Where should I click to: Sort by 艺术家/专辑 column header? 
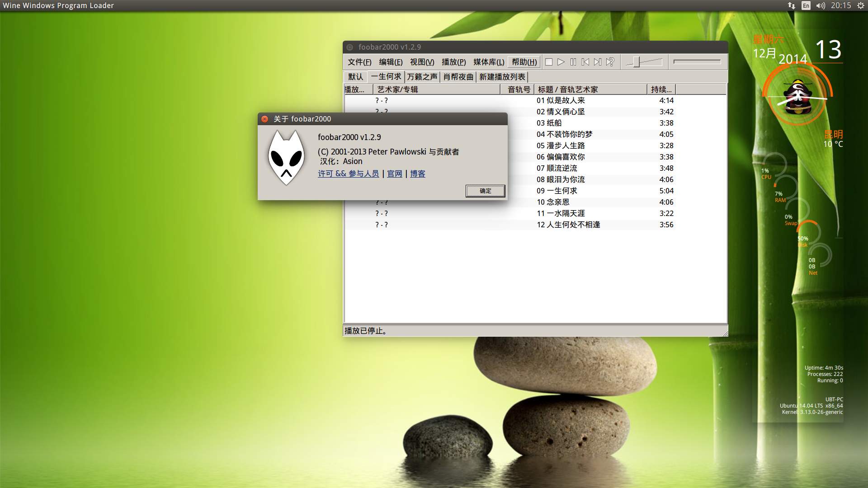click(437, 89)
